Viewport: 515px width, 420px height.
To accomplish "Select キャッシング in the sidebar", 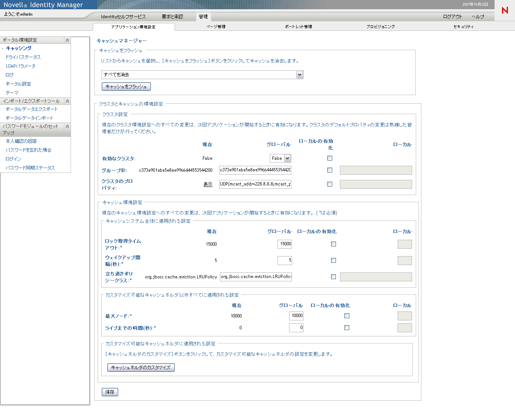I will coord(19,48).
